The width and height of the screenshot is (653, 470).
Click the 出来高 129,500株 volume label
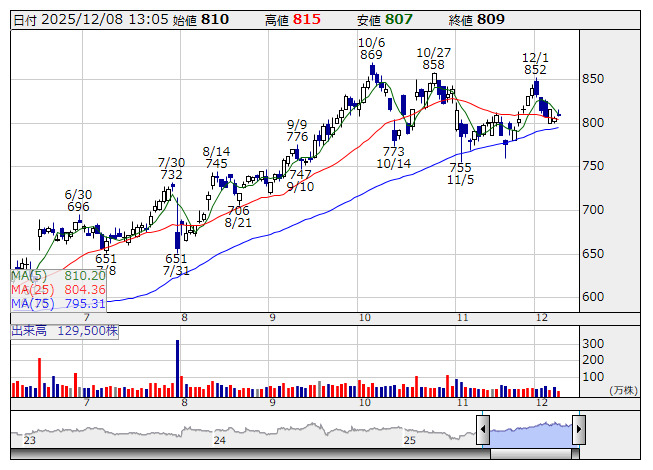click(65, 331)
